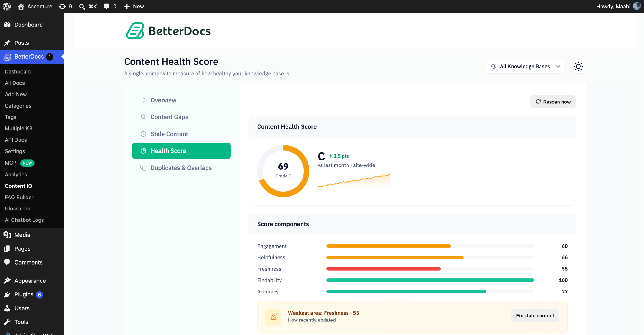The image size is (644, 335).
Task: Click the BetterDocs logo
Action: click(x=168, y=31)
